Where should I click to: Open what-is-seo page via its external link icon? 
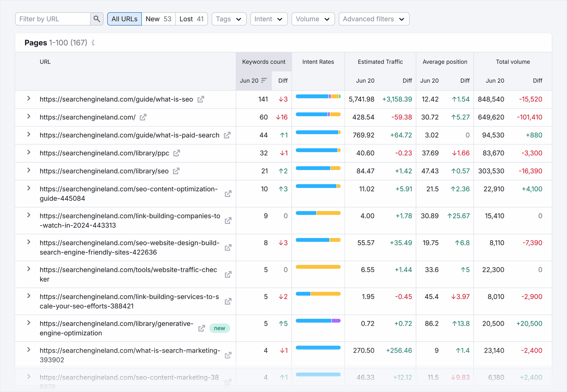pos(201,99)
